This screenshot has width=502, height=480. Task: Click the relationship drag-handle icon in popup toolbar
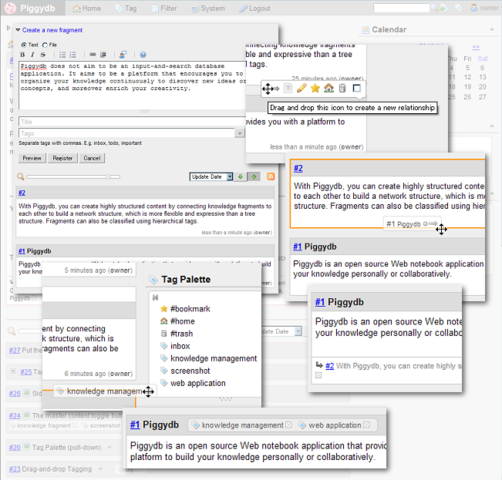point(270,89)
